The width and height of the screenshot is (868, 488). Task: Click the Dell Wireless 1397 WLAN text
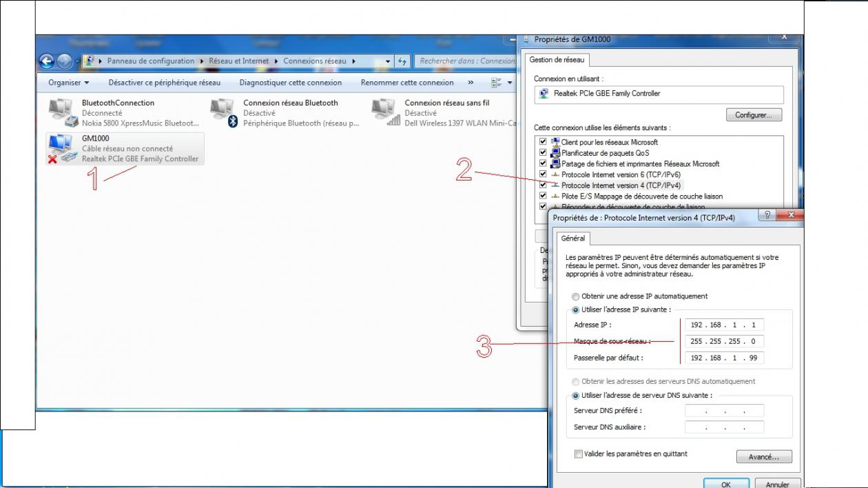[x=460, y=123]
